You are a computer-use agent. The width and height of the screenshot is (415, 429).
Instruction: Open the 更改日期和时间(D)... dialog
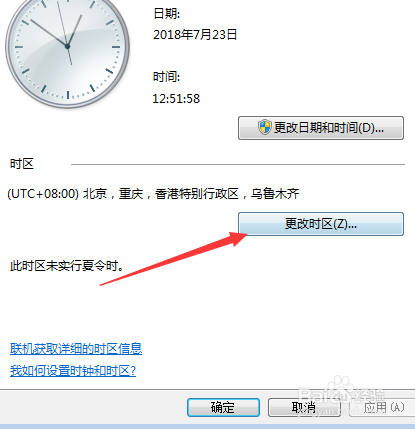(321, 128)
